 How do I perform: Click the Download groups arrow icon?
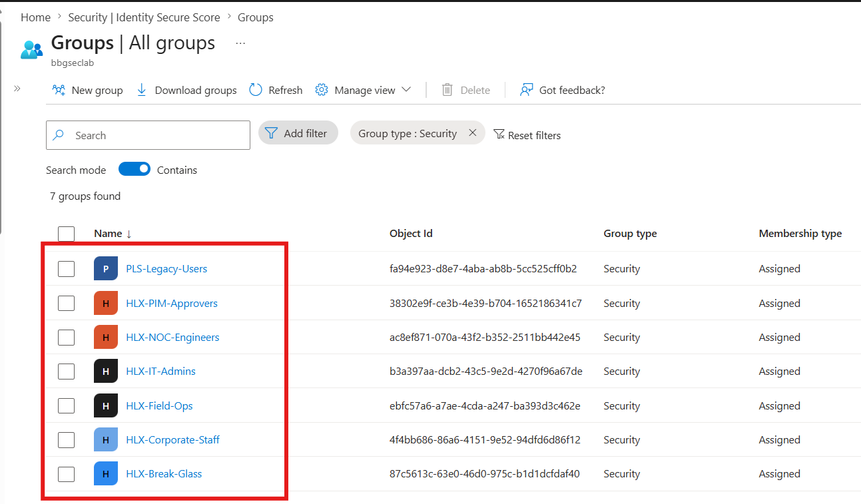[141, 90]
